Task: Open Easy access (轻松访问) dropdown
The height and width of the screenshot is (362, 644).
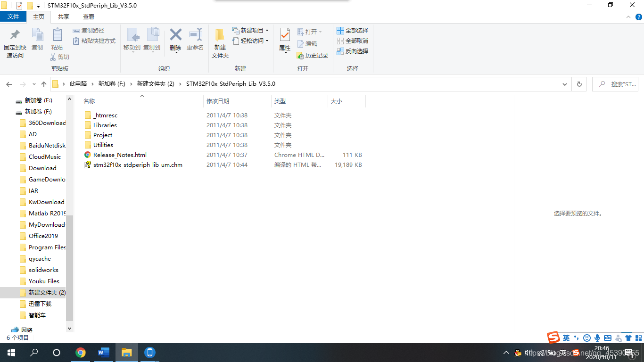Action: point(250,41)
